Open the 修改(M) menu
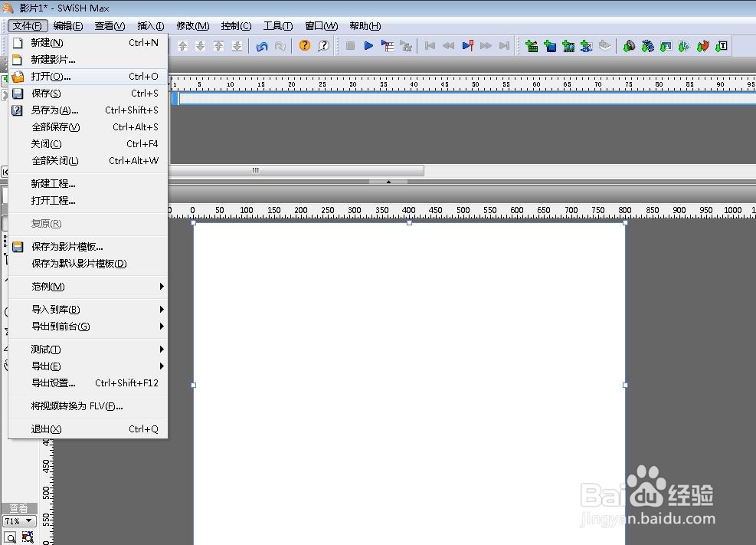The width and height of the screenshot is (756, 545). coord(192,26)
